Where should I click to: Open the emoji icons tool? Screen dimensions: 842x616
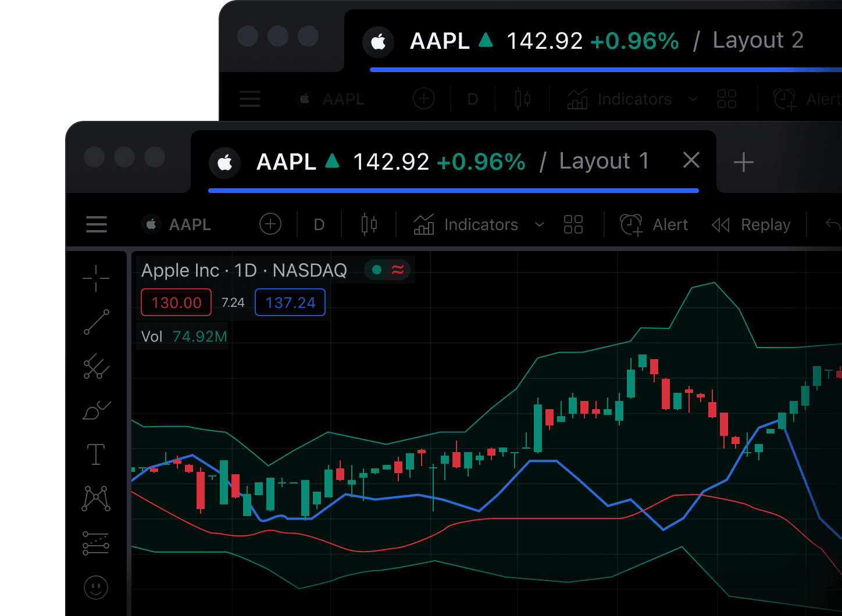pyautogui.click(x=96, y=588)
